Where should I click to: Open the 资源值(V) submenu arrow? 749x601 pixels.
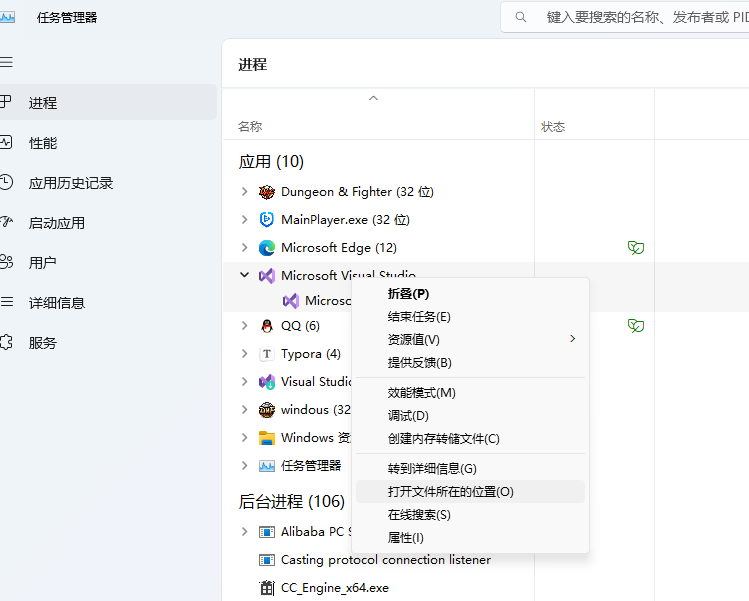pyautogui.click(x=573, y=339)
